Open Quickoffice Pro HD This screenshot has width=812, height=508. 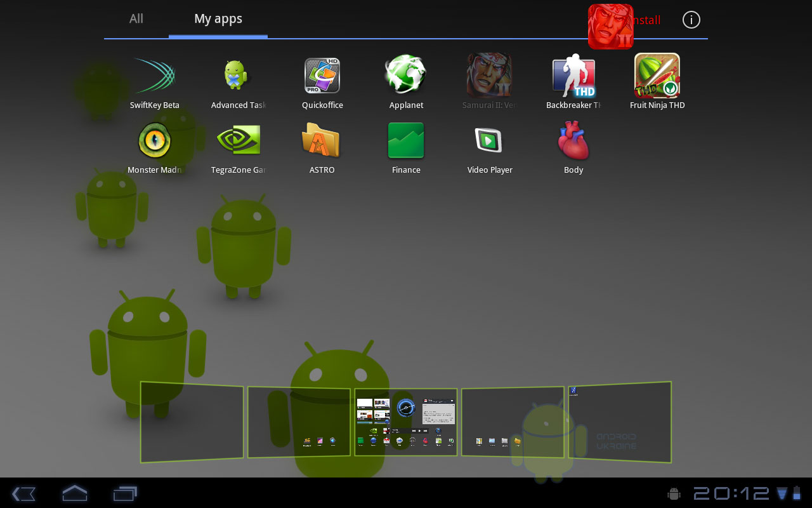click(322, 83)
